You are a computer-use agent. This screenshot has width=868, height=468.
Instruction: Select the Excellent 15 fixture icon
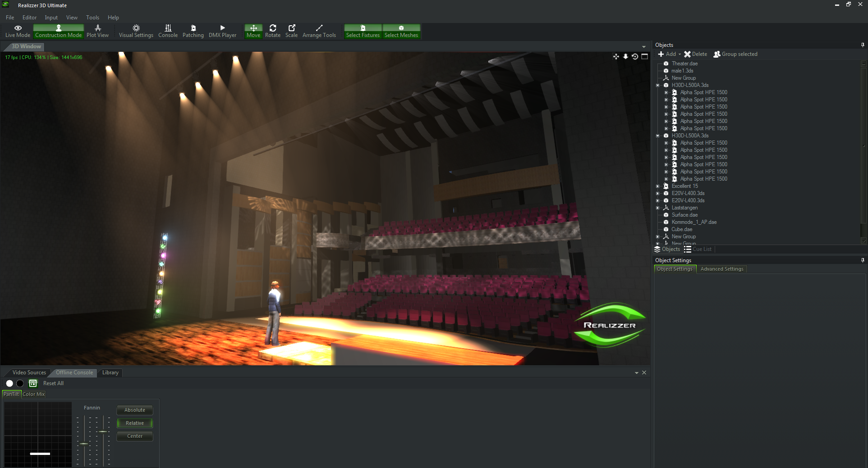tap(666, 186)
